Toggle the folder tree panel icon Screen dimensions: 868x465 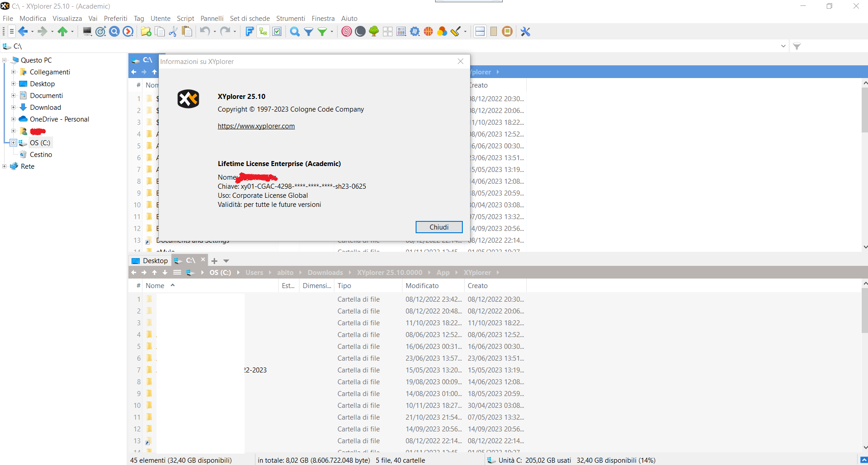(x=263, y=31)
